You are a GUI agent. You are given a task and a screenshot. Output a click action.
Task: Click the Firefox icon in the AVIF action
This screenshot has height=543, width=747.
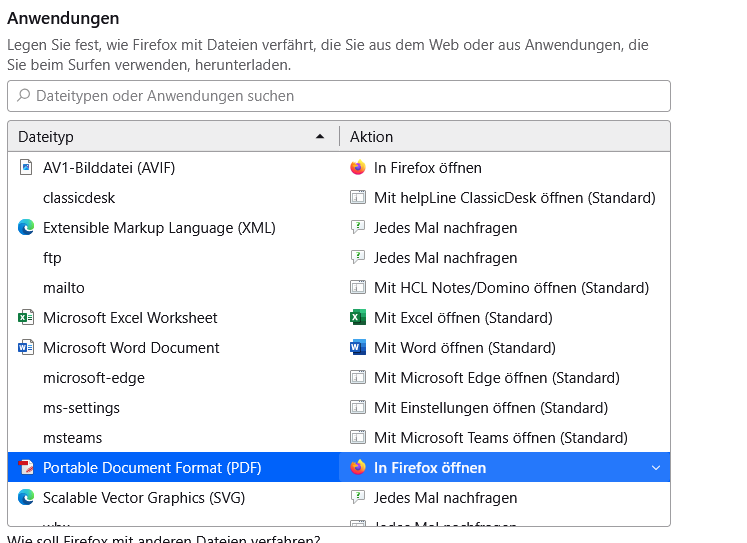[x=358, y=167]
